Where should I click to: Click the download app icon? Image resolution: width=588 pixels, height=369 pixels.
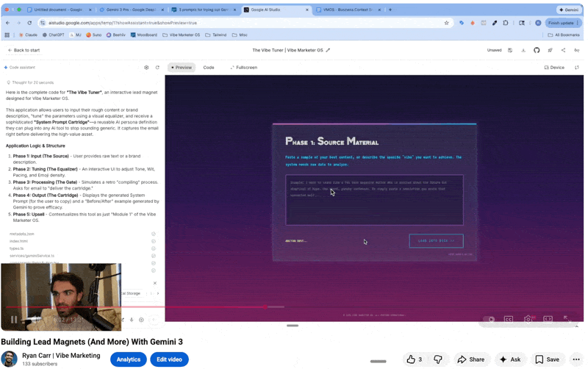[x=523, y=50]
